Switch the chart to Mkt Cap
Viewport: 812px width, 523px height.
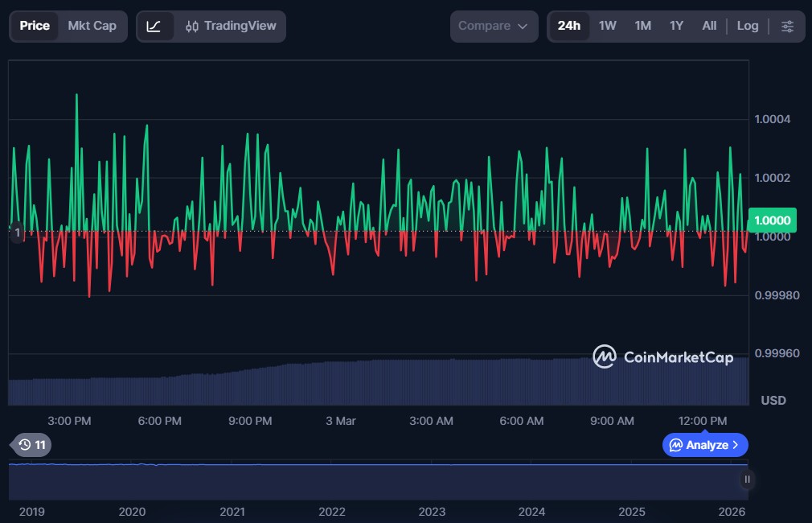coord(92,26)
